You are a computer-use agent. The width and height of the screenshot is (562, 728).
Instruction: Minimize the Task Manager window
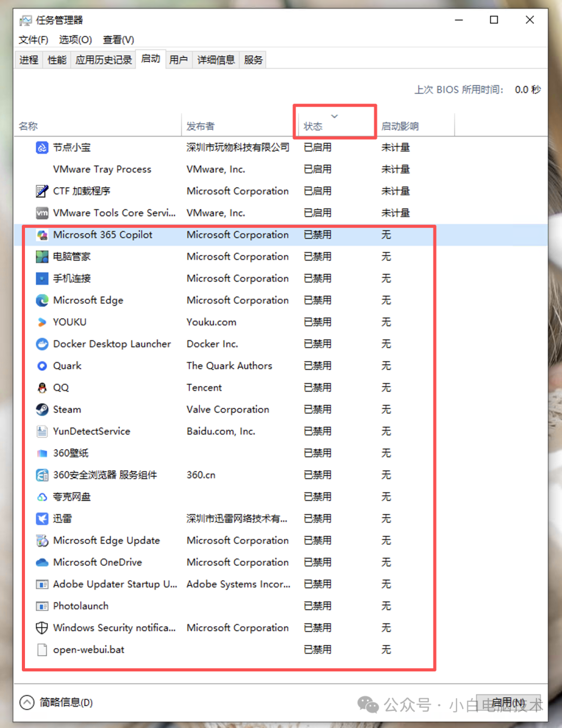click(459, 20)
